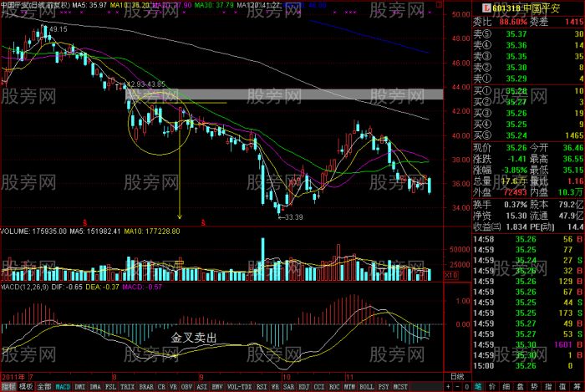Open the 指 index tab
The height and width of the screenshot is (392, 585).
549,387
